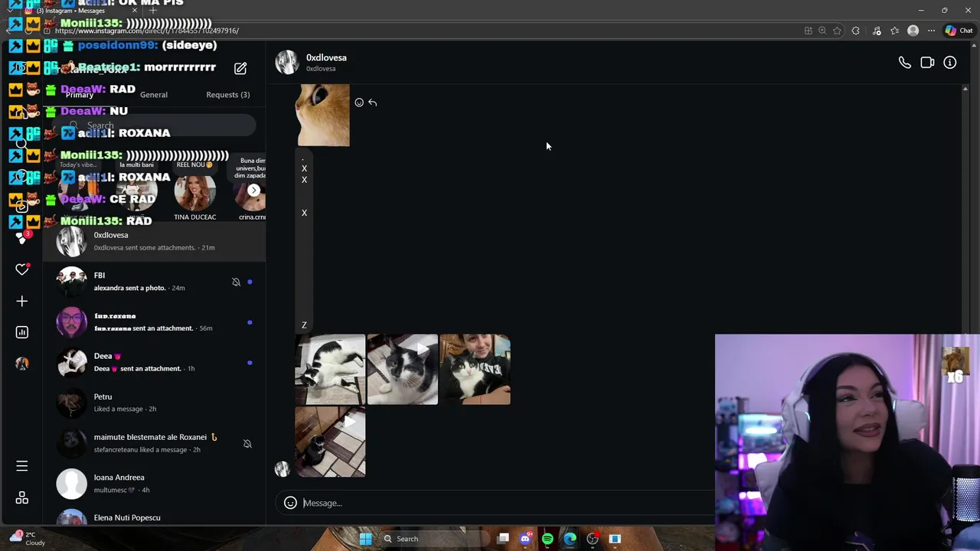The width and height of the screenshot is (980, 551).
Task: Open the emoji picker in message box
Action: coord(290,503)
